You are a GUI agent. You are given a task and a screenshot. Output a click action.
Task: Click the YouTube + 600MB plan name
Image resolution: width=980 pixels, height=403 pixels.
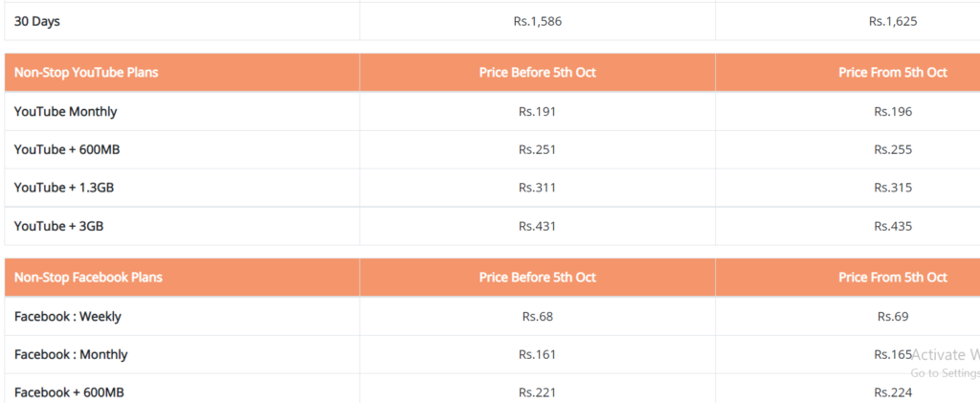[x=67, y=150]
